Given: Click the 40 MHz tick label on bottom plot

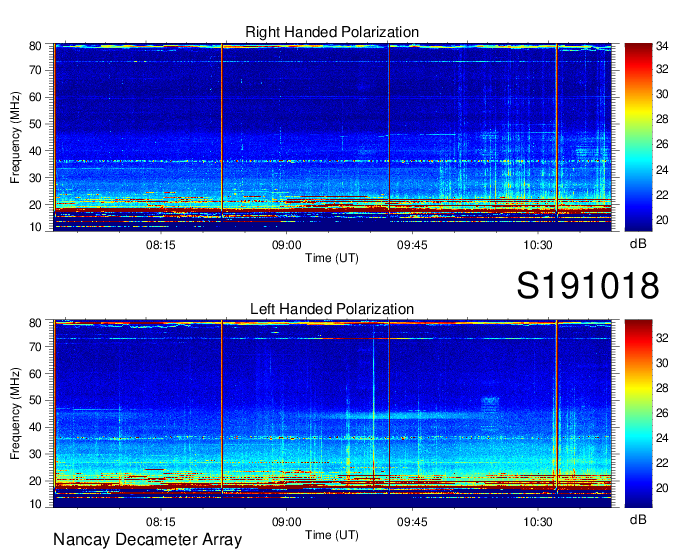Looking at the screenshot, I should (x=35, y=427).
